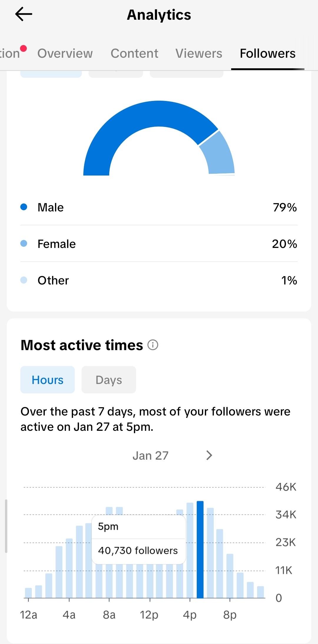Tap the Male legend dot
This screenshot has height=644, width=318.
(24, 207)
